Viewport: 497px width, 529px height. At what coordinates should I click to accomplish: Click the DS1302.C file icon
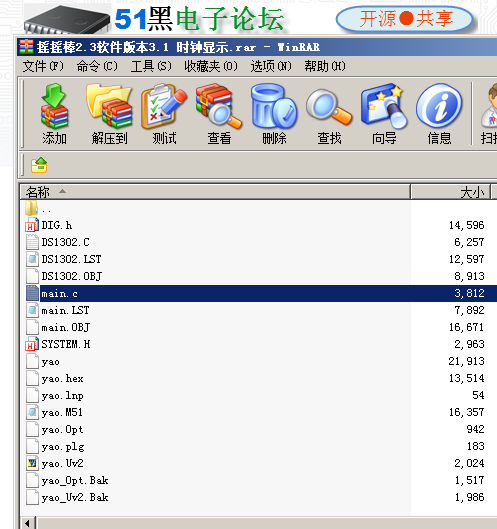[x=32, y=242]
